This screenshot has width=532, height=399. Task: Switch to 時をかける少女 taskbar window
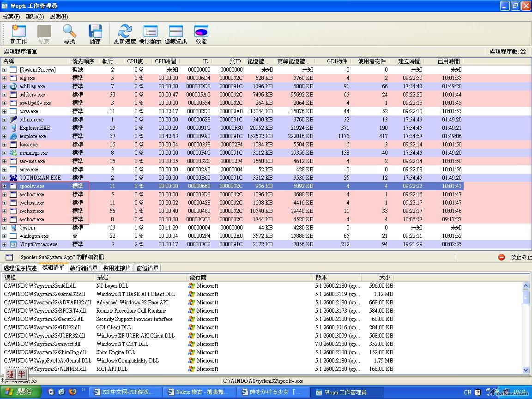coord(272,392)
